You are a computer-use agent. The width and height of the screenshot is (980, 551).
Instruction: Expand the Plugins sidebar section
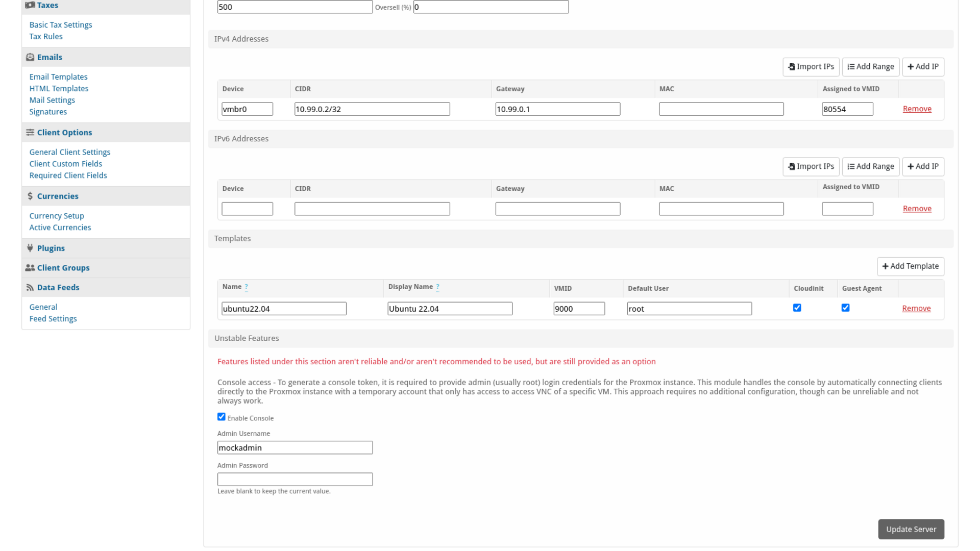pos(106,248)
